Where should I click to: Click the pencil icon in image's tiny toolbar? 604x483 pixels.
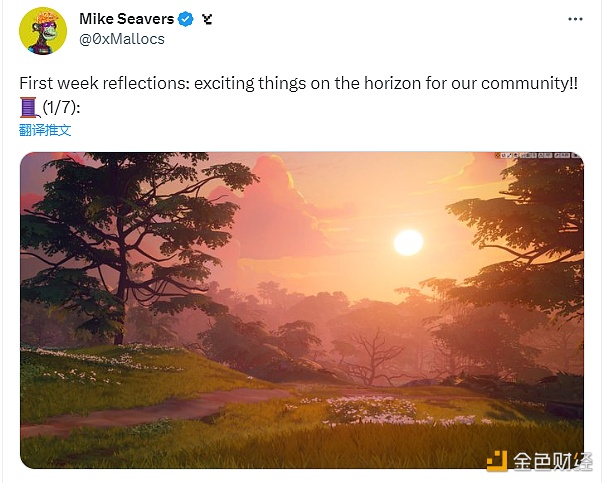coord(509,155)
